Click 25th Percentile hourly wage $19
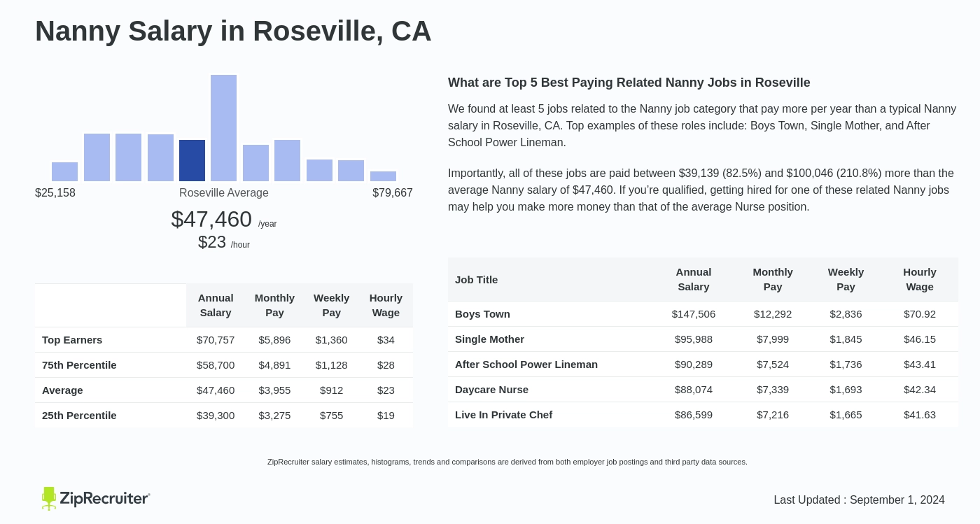This screenshot has height=524, width=980. click(x=386, y=416)
